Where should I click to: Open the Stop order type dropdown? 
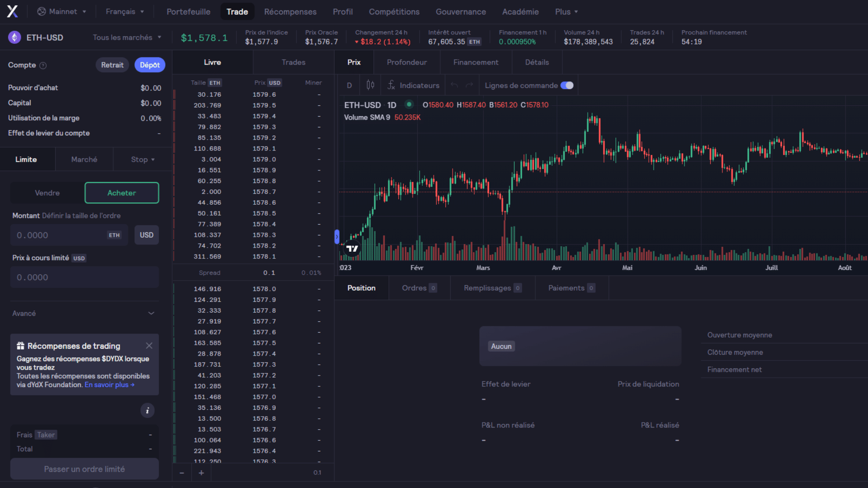coord(142,159)
